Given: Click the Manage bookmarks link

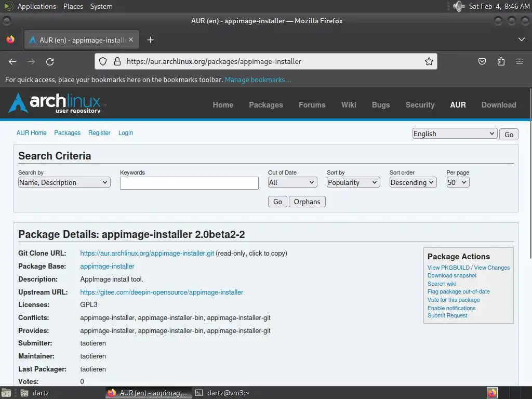Looking at the screenshot, I should coord(258,79).
